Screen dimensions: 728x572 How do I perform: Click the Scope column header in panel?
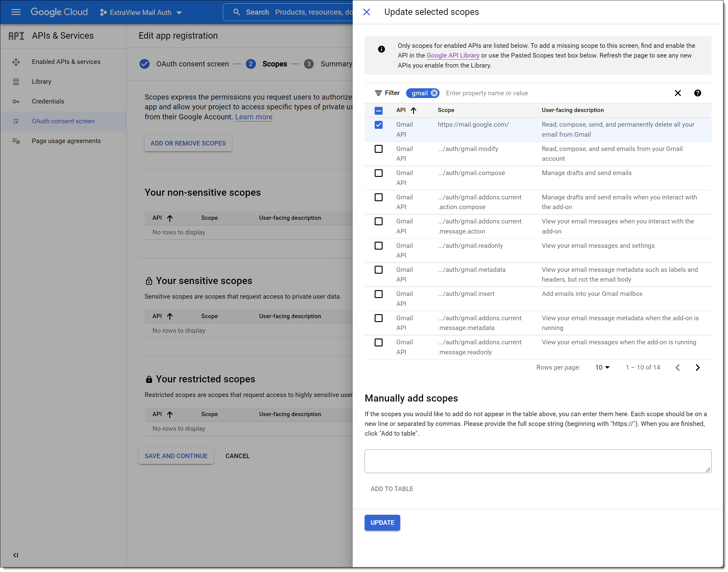(x=446, y=110)
